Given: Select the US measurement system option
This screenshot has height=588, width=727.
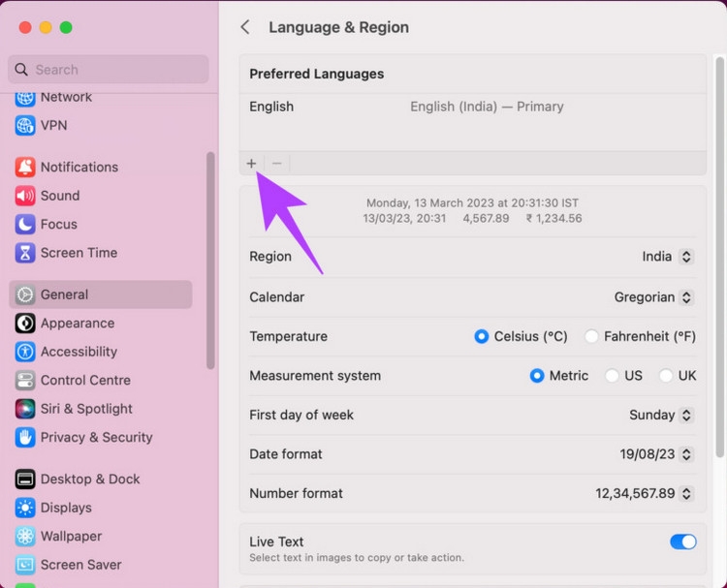Looking at the screenshot, I should (612, 376).
